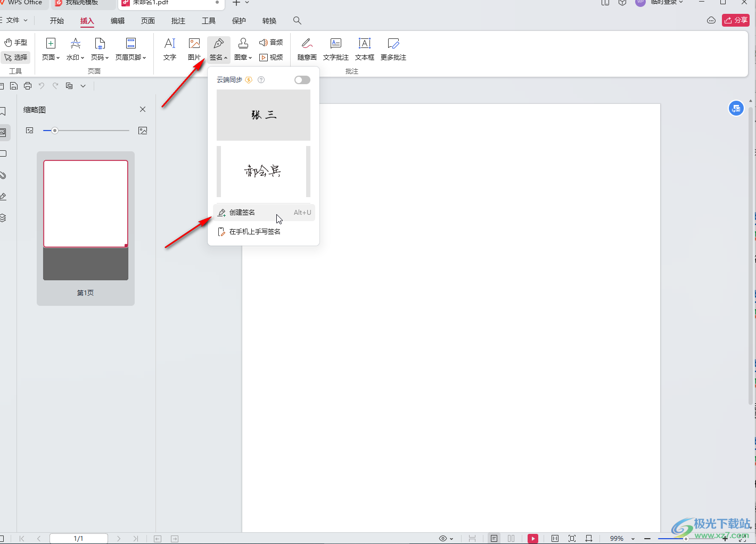Open 更多批注 more annotations
The width and height of the screenshot is (756, 544).
click(x=393, y=50)
